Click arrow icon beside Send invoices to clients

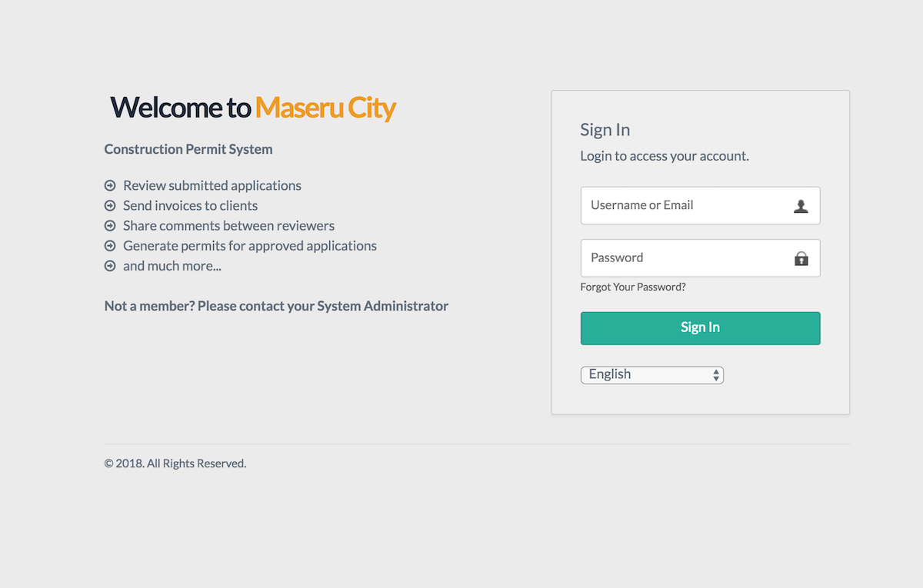pos(110,205)
